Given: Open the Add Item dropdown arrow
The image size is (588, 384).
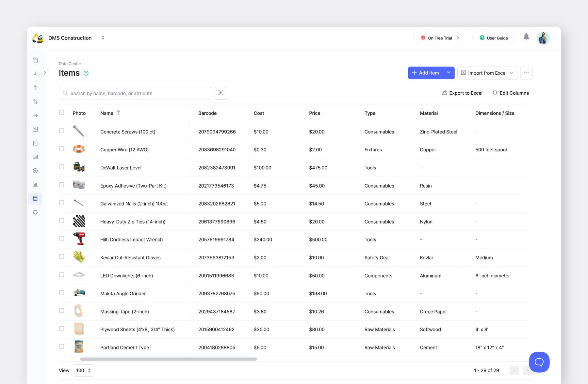Looking at the screenshot, I should [x=448, y=73].
